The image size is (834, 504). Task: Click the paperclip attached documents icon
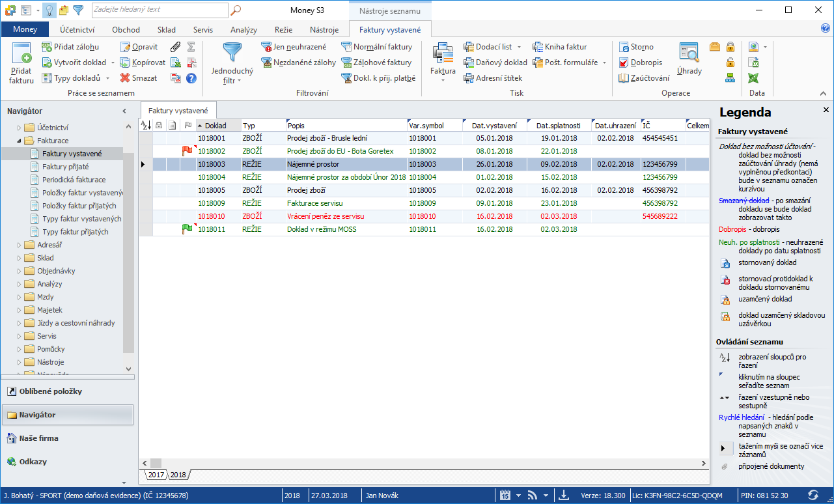(175, 47)
